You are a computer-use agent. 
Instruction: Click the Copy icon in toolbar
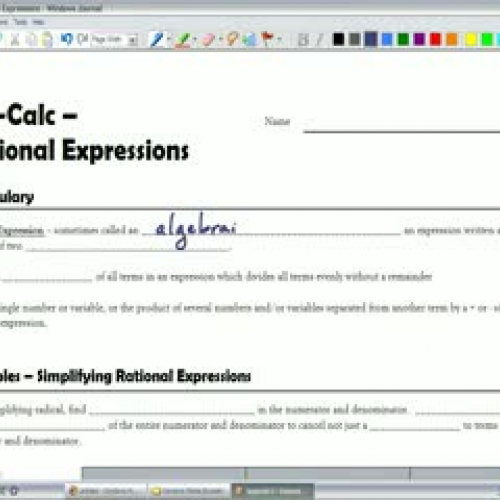(x=31, y=40)
